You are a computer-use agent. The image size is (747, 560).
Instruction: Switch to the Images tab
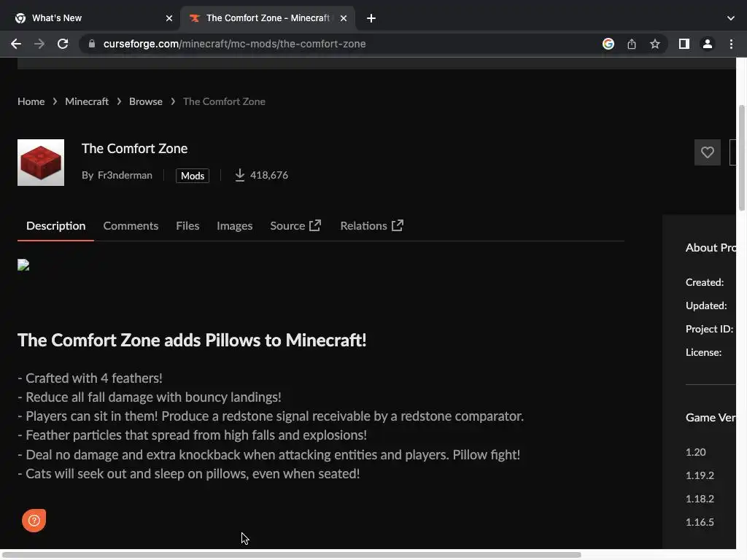[x=234, y=226]
